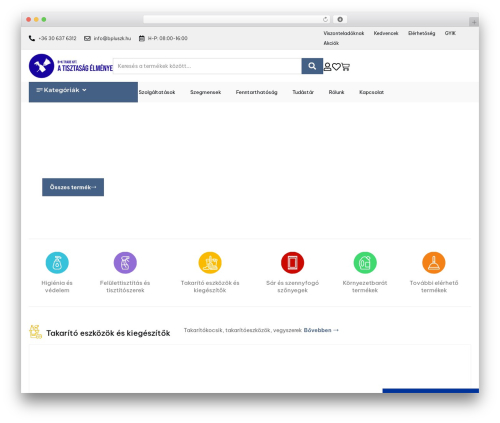500x423 pixels.
Task: Open the shopping cart icon
Action: click(346, 67)
